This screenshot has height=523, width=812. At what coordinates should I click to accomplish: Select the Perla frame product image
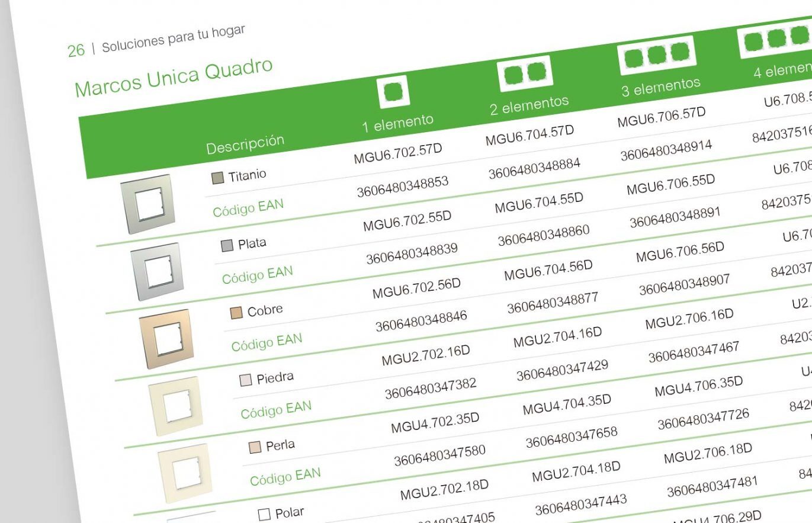(184, 471)
